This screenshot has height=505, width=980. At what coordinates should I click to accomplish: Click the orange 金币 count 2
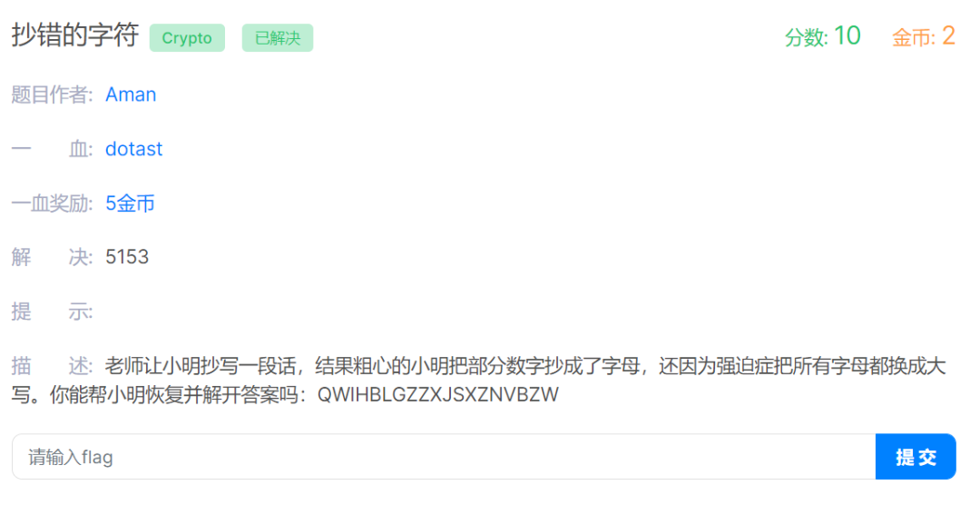pos(948,35)
